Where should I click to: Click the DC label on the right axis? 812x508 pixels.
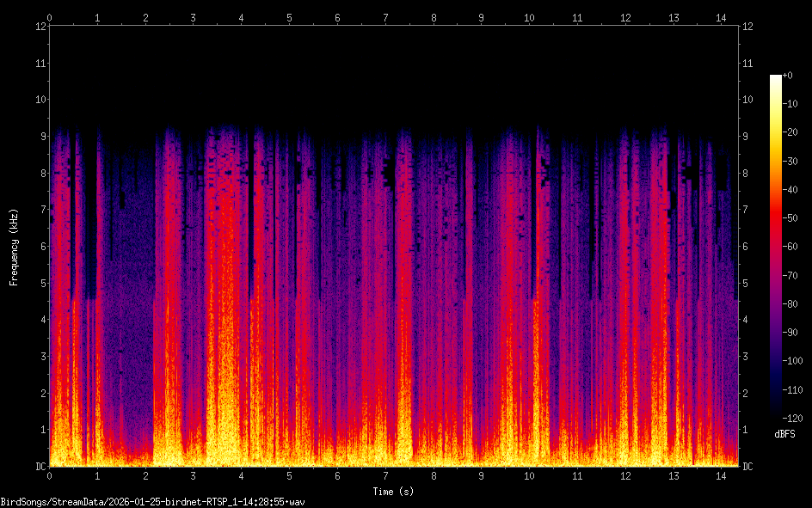748,467
